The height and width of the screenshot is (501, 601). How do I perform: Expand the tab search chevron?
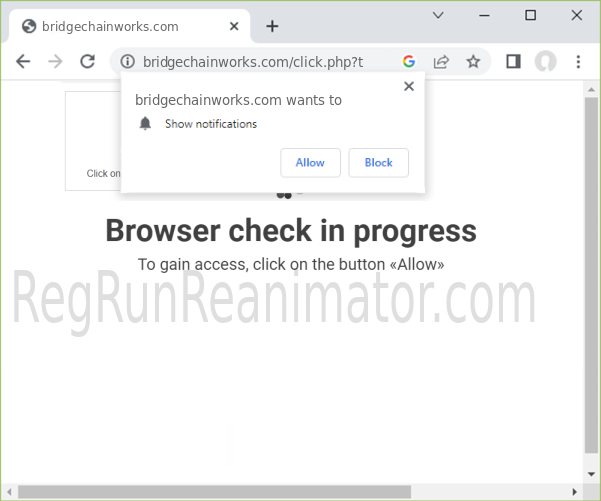438,15
